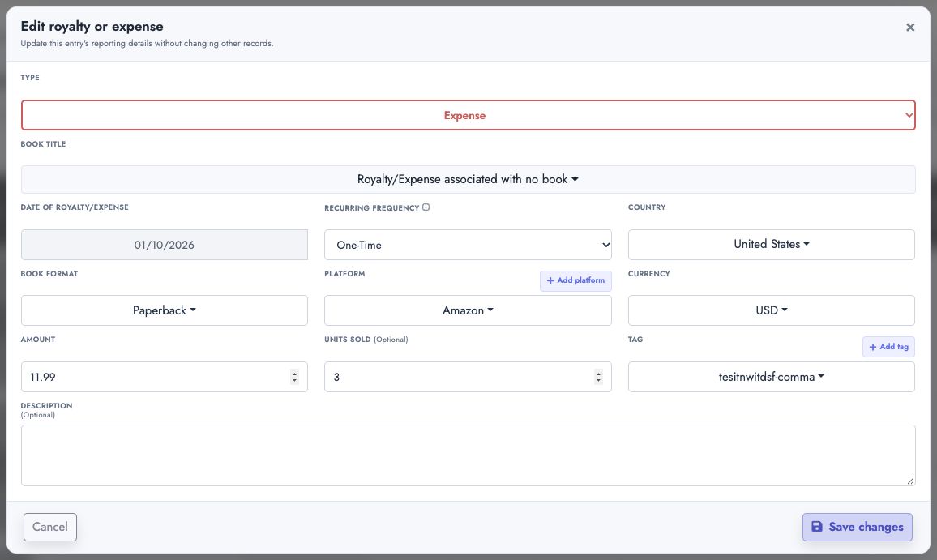Screen dimensions: 937x560
Task: Click the Add tag button
Action: tap(888, 347)
